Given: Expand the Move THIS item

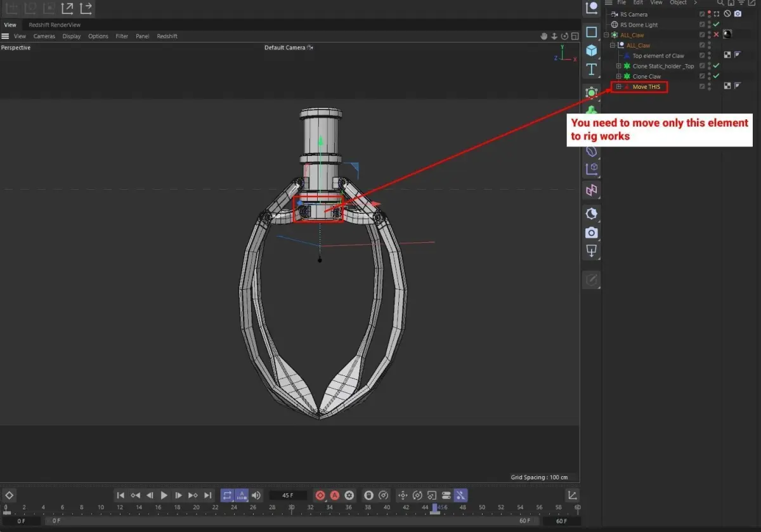Looking at the screenshot, I should [619, 86].
